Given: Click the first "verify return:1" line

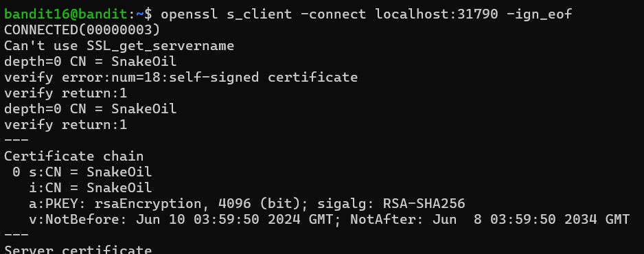Looking at the screenshot, I should [x=66, y=93].
